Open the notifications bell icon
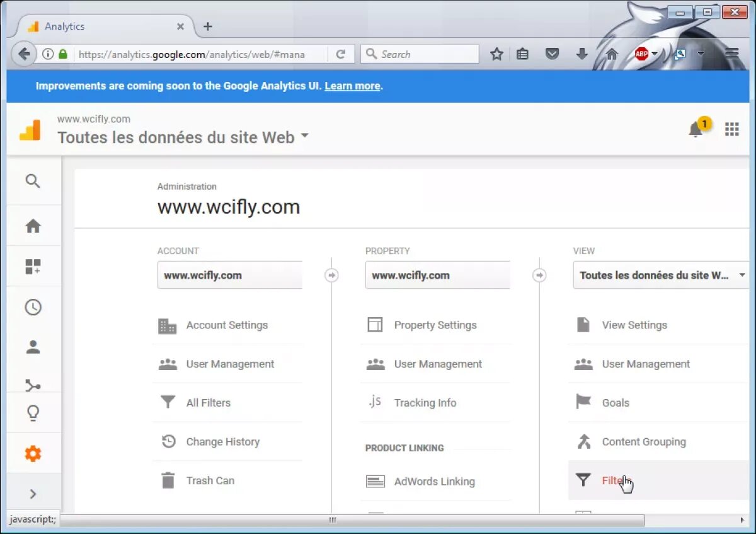 pyautogui.click(x=696, y=129)
